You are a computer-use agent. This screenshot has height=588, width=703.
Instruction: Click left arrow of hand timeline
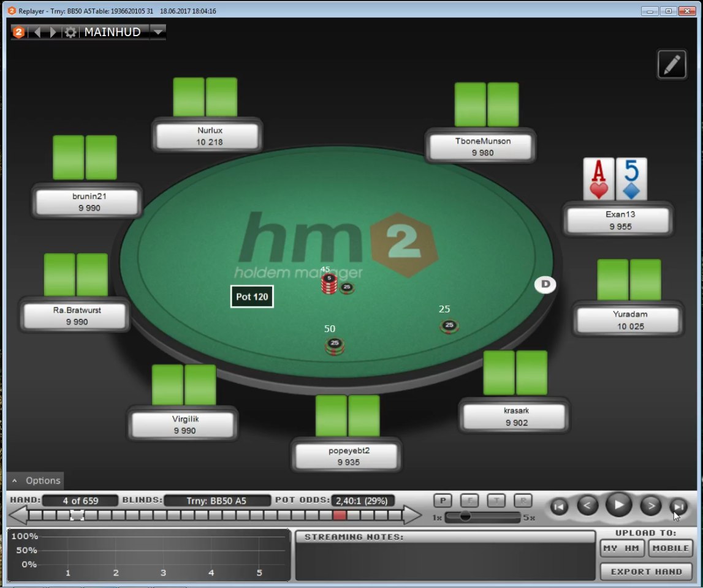[x=18, y=515]
